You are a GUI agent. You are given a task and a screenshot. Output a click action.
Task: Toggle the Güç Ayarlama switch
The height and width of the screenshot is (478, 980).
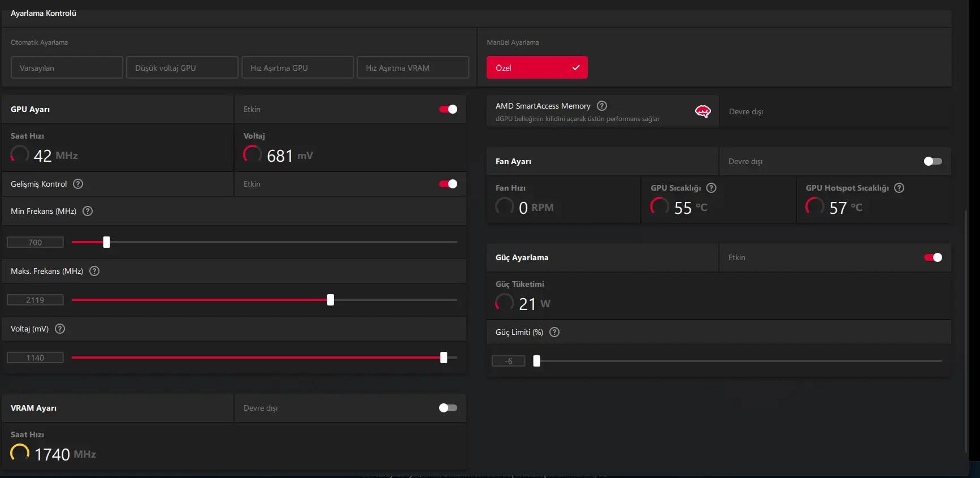[933, 257]
